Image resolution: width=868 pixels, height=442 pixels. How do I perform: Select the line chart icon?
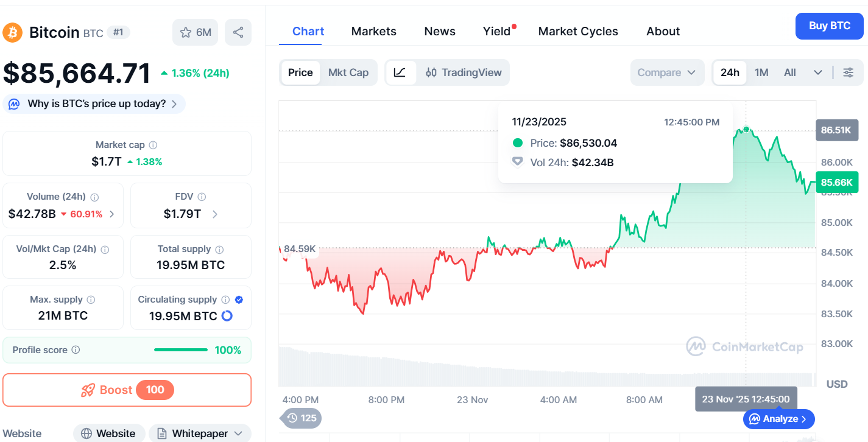point(400,72)
